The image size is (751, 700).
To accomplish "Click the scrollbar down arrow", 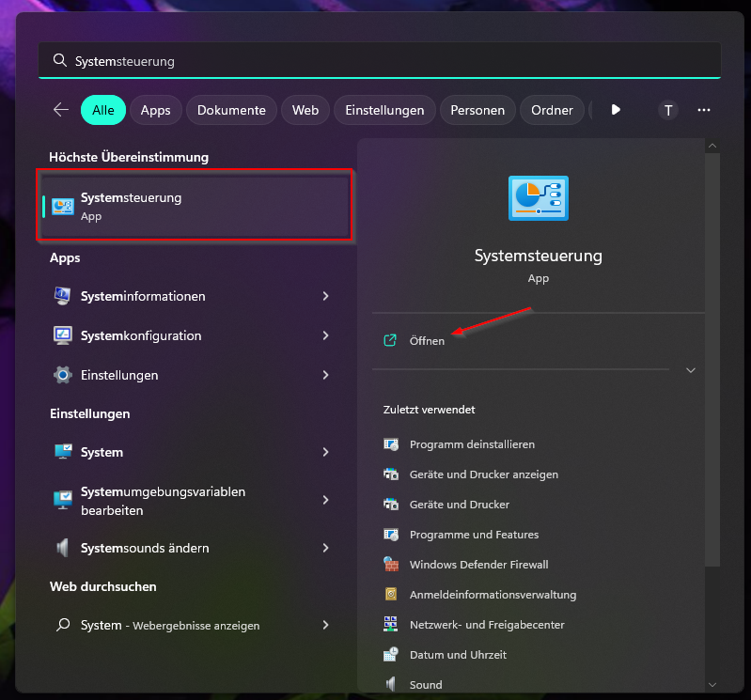I will 712,685.
